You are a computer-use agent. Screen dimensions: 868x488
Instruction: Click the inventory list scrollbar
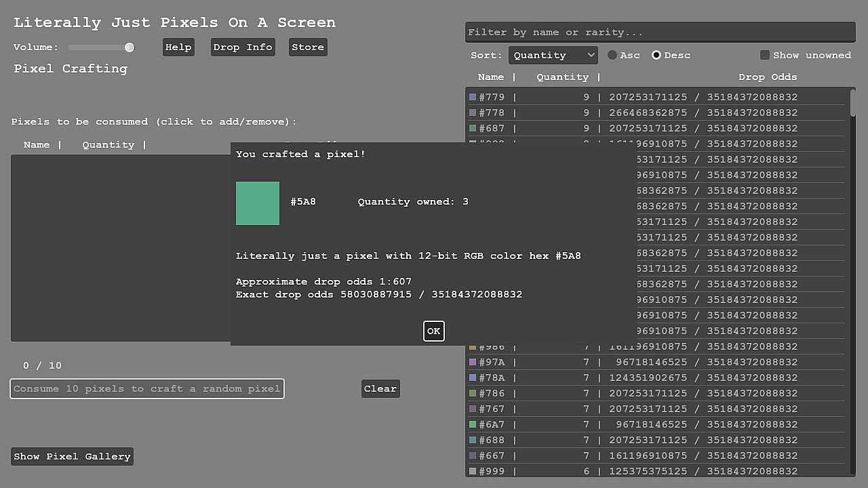[852, 271]
